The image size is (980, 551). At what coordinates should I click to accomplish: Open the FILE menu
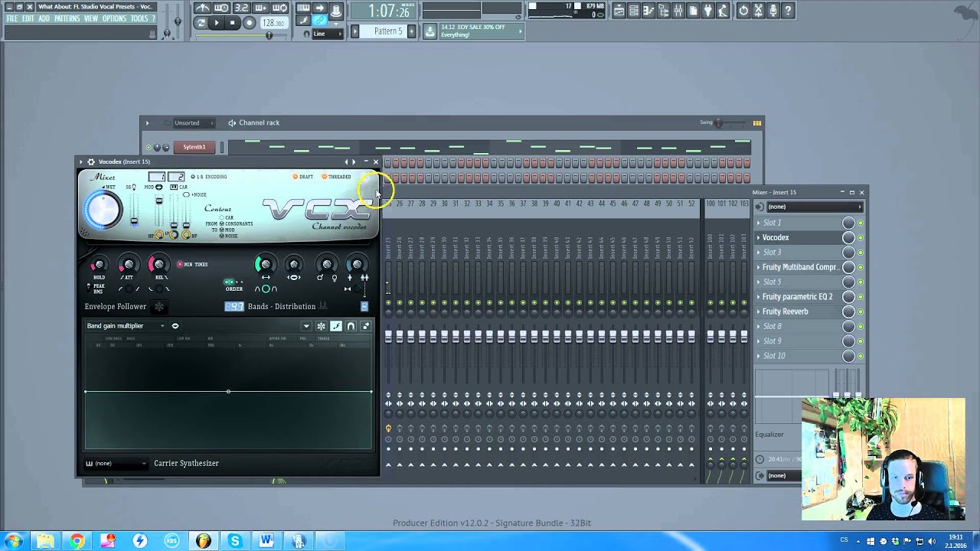(11, 18)
